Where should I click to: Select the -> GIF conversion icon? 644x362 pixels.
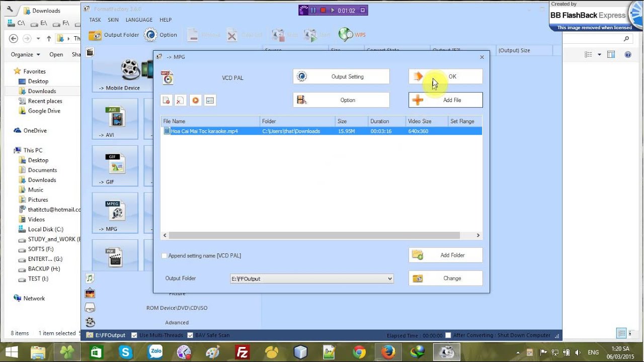coord(115,166)
